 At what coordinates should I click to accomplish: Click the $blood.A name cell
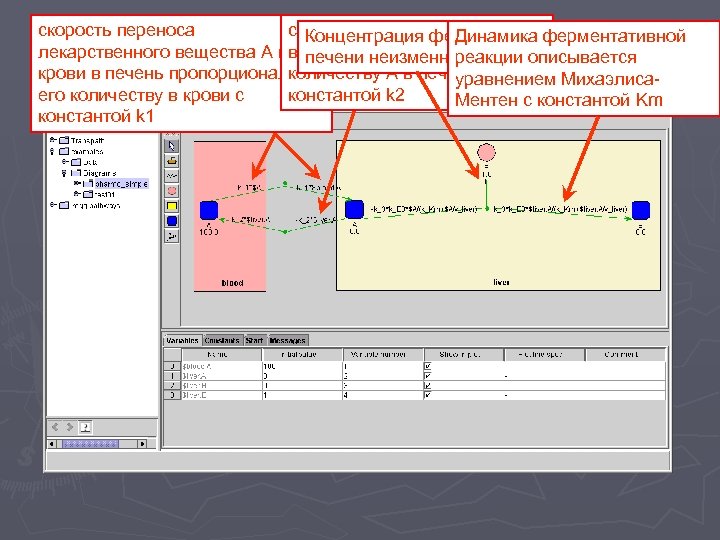coord(221,366)
